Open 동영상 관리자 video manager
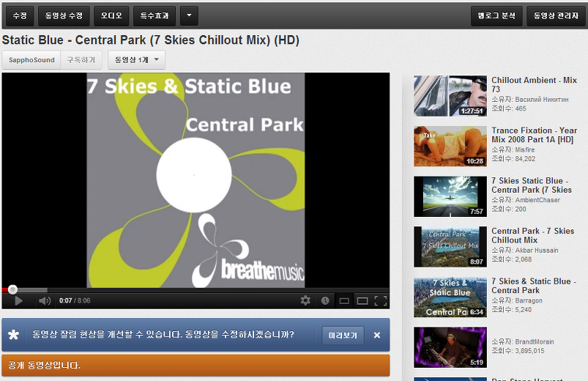The image size is (588, 381). click(556, 16)
